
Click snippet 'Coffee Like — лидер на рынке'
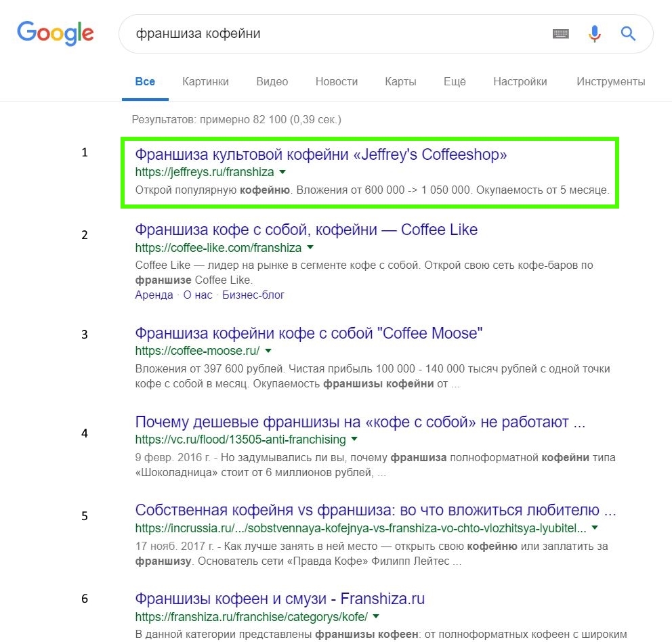[x=364, y=272]
